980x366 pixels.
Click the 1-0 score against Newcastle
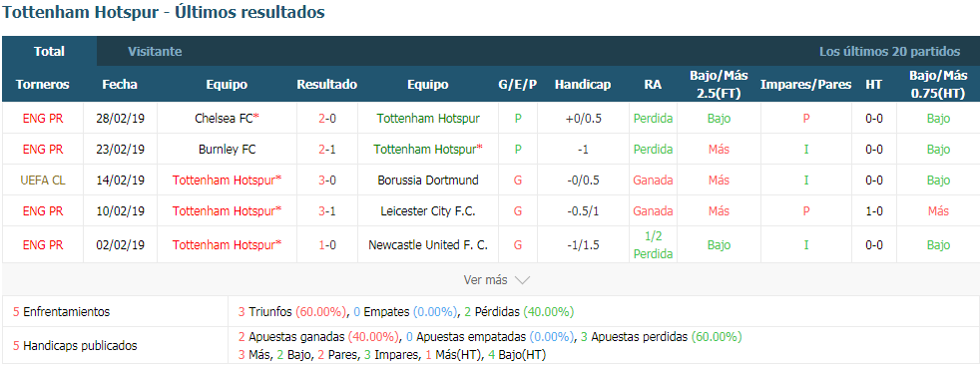point(327,245)
